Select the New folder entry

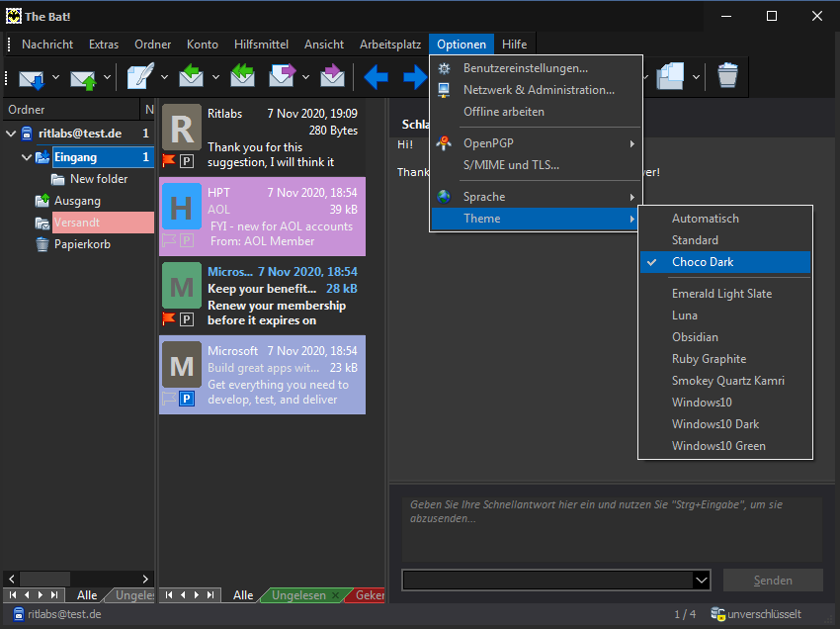pos(99,179)
